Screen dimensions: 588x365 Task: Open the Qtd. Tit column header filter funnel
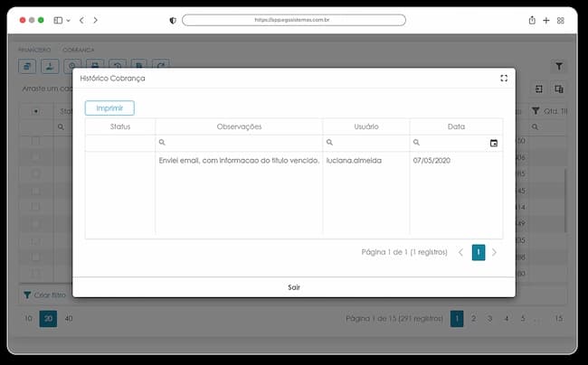tap(536, 111)
